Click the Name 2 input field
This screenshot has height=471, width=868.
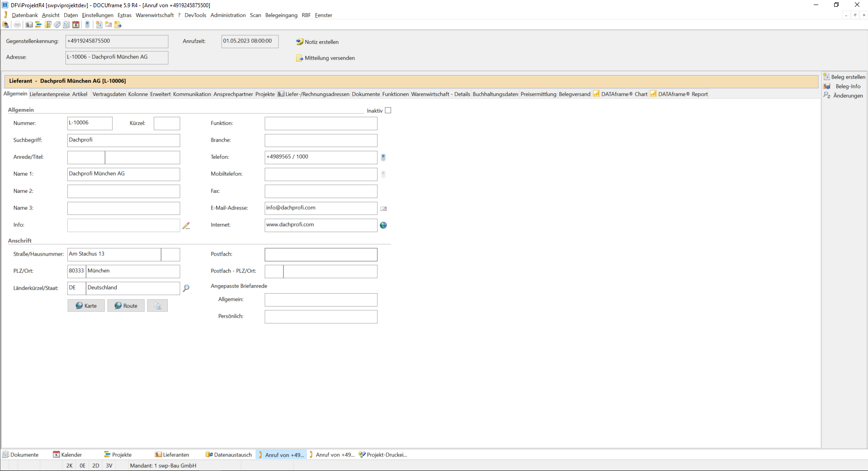click(123, 191)
